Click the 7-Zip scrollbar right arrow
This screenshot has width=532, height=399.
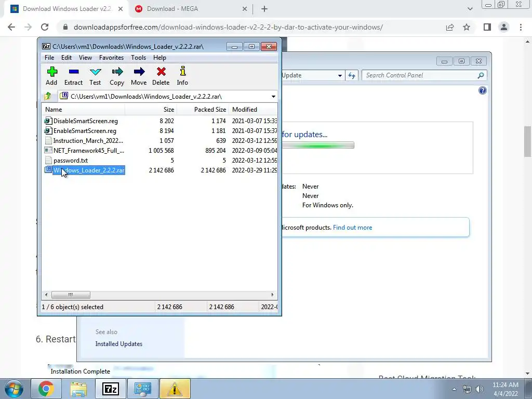click(272, 295)
